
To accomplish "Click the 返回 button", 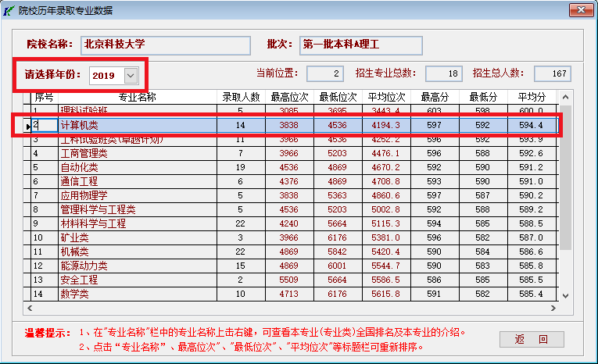I will click(532, 339).
